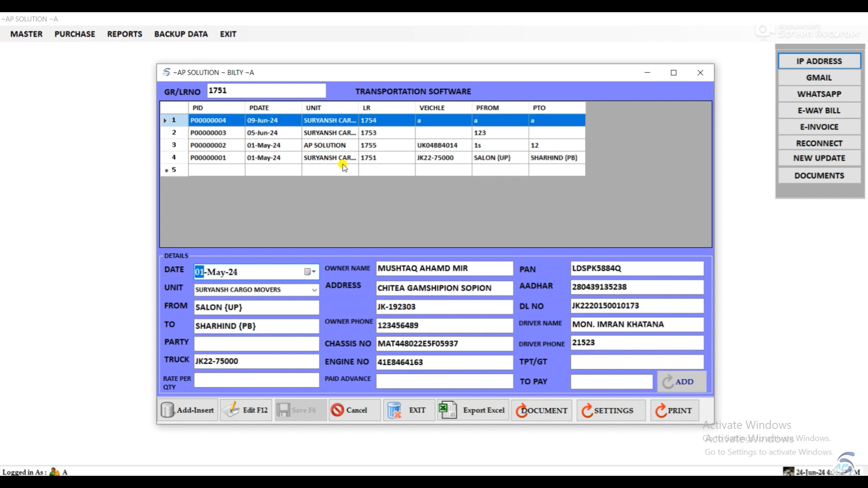The width and height of the screenshot is (868, 488).
Task: Select grid row P00000002
Action: (x=373, y=145)
